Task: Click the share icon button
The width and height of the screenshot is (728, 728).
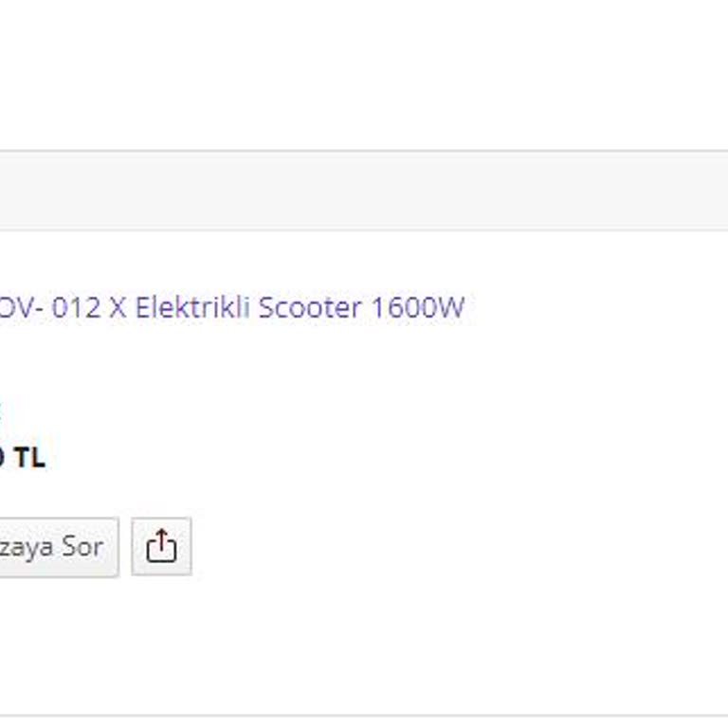Action: pyautogui.click(x=161, y=546)
